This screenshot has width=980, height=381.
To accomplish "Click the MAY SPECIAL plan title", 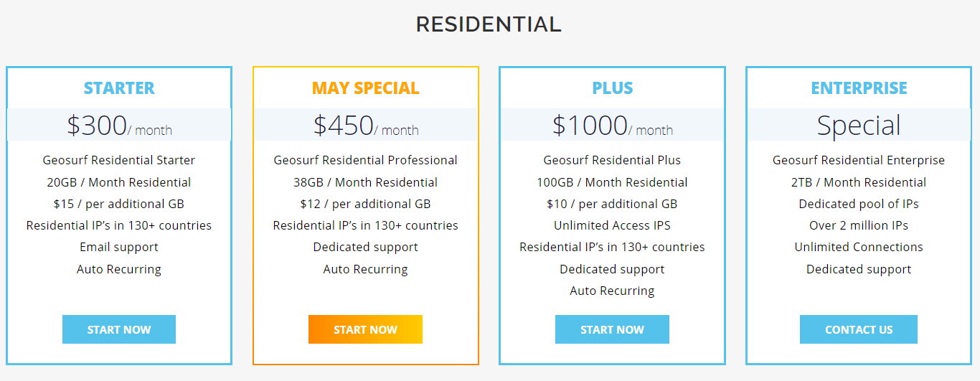I will [x=365, y=88].
